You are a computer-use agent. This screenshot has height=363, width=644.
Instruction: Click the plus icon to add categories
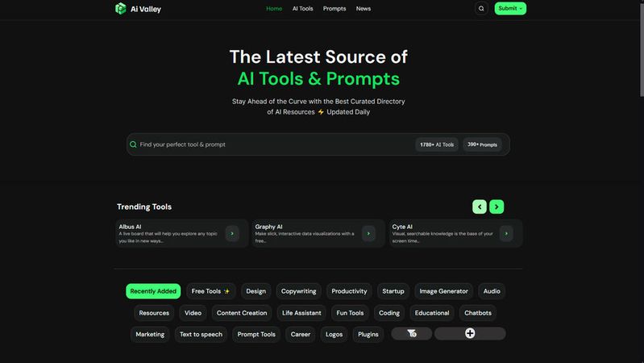tap(470, 333)
